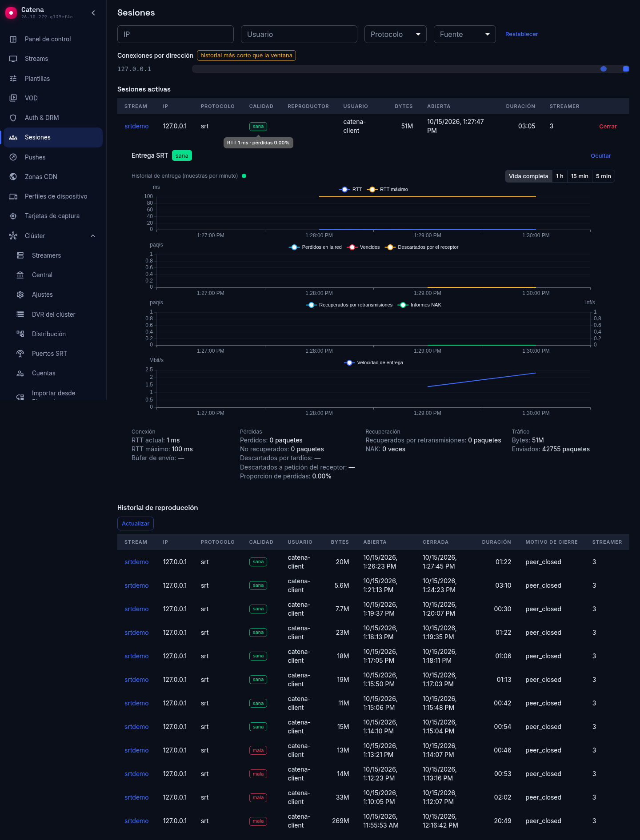
Task: Toggle the RTT series in chart legend
Action: [x=351, y=189]
